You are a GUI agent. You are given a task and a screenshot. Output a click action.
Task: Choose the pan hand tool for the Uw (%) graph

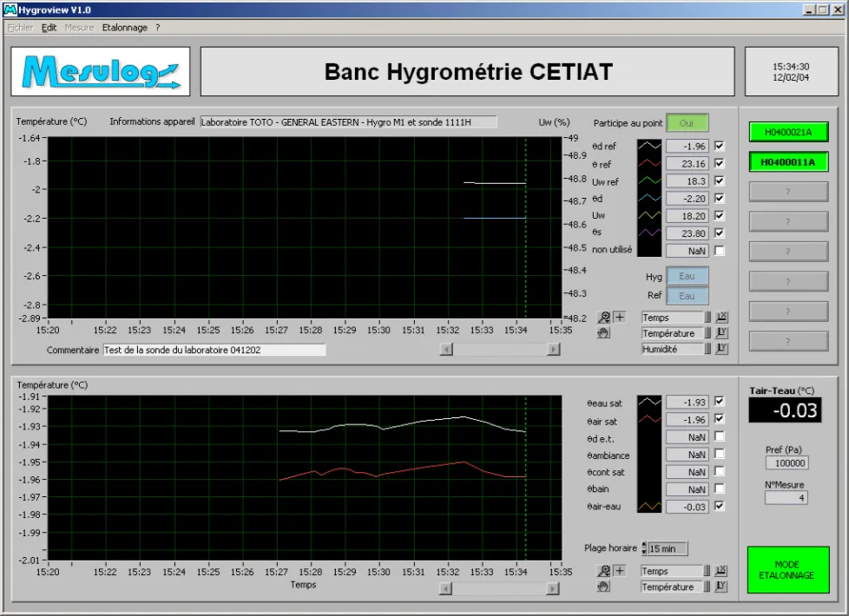point(603,333)
